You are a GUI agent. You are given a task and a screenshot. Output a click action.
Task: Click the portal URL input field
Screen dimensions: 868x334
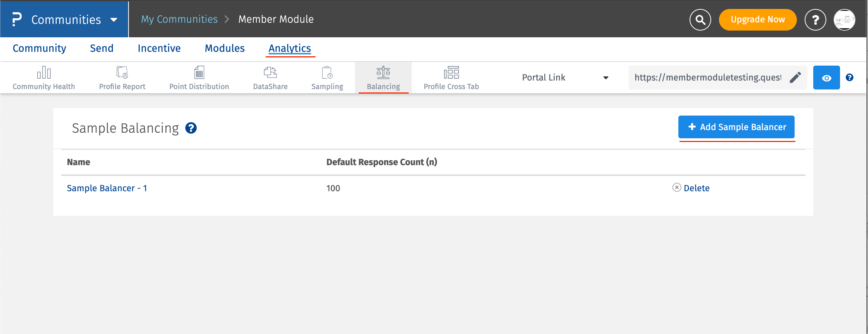tap(708, 78)
